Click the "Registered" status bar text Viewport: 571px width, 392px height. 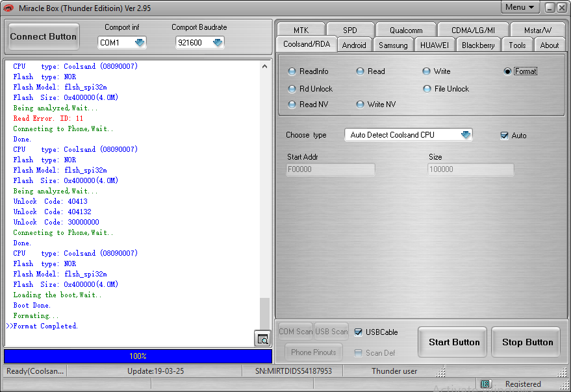click(x=523, y=384)
